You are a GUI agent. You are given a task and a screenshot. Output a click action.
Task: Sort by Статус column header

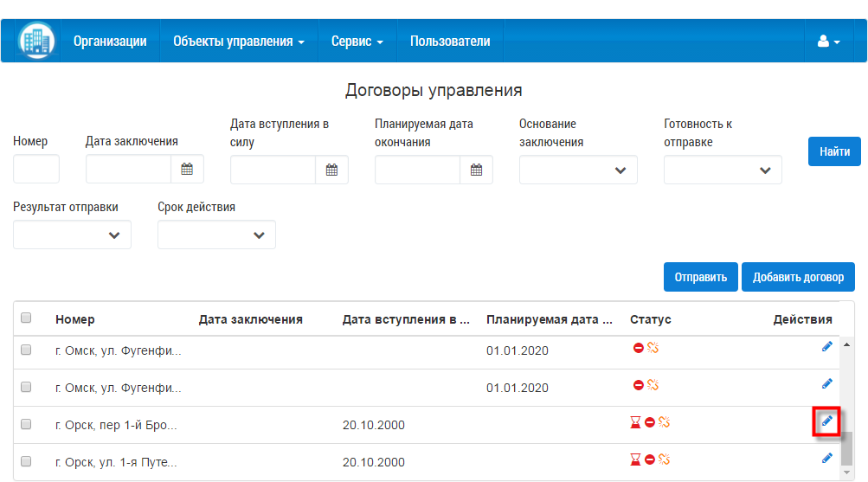pyautogui.click(x=651, y=319)
